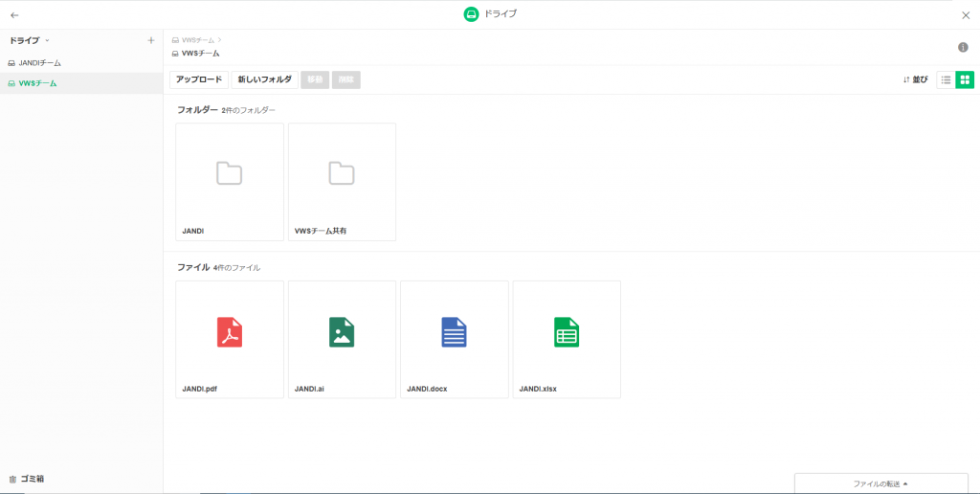Viewport: 980px width, 494px height.
Task: Go back using the left arrow
Action: (15, 15)
